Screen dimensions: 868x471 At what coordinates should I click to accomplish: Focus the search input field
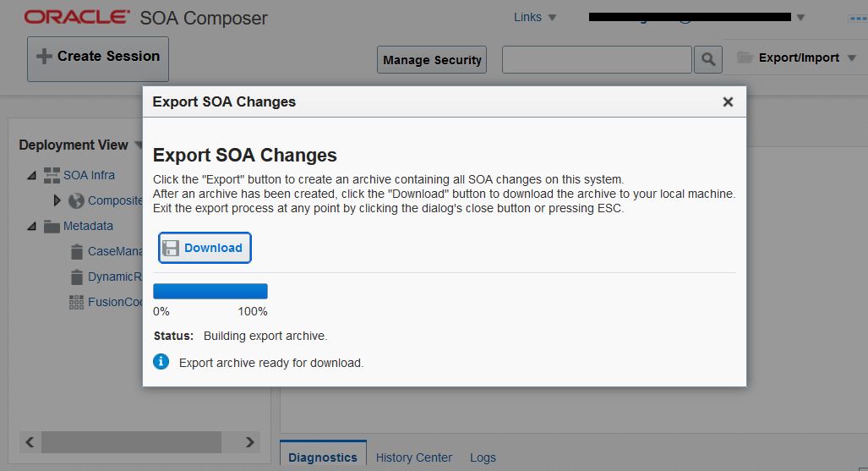tap(597, 59)
